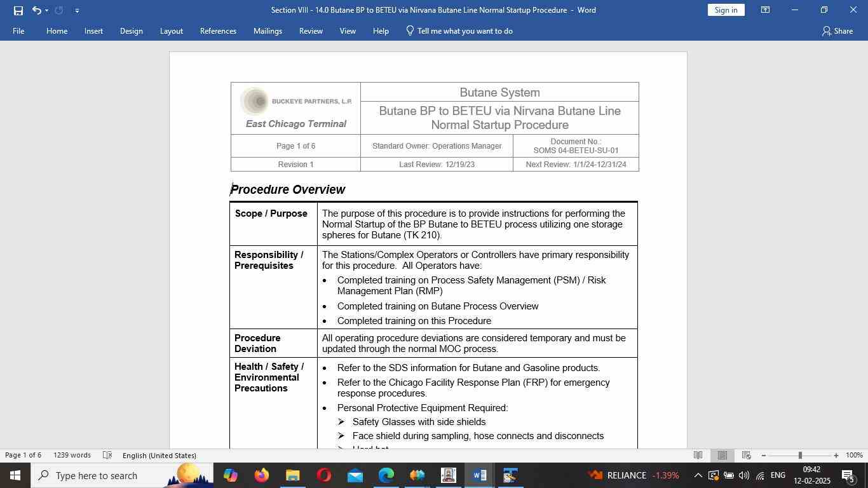Switch to the Review ribbon tab
This screenshot has height=488, width=868.
311,31
